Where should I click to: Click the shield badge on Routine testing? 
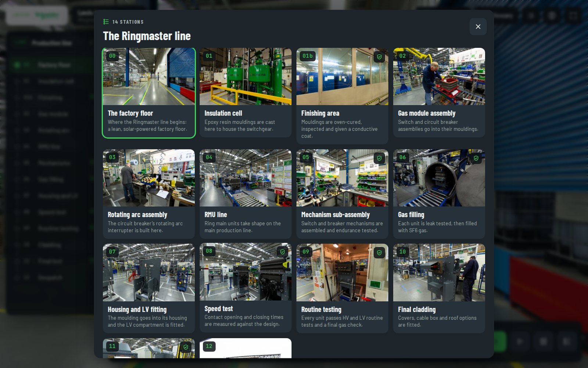click(379, 252)
